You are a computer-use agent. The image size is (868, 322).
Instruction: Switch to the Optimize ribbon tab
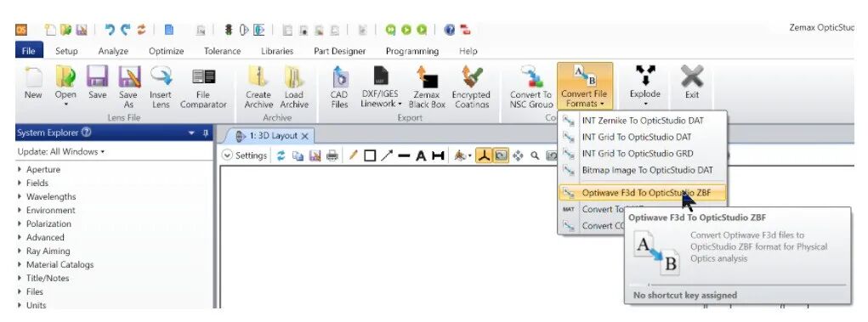point(166,51)
